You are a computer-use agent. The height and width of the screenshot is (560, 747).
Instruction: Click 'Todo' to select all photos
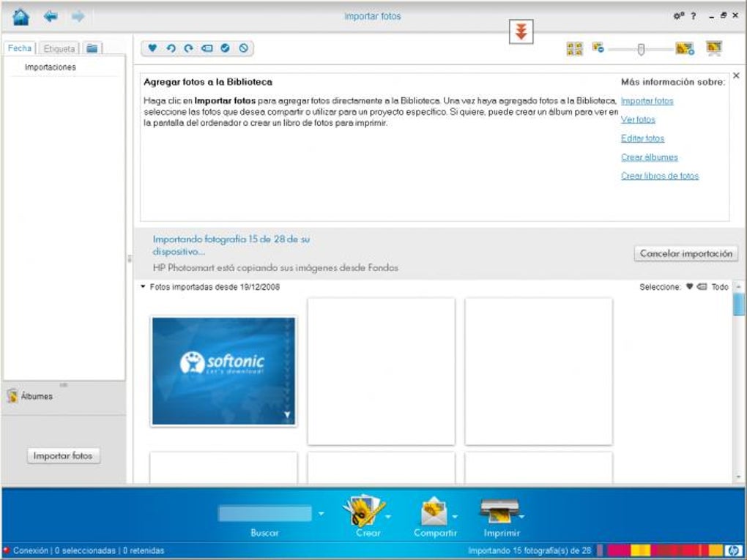point(720,287)
